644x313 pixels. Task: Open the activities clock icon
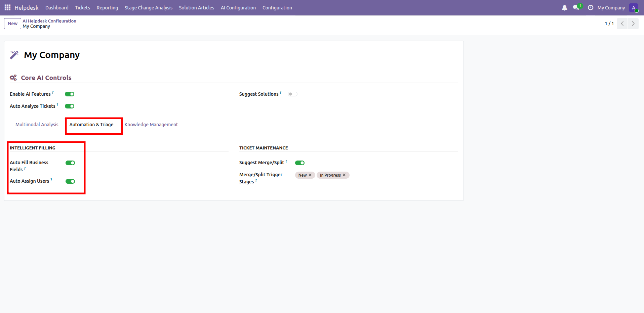coord(590,7)
